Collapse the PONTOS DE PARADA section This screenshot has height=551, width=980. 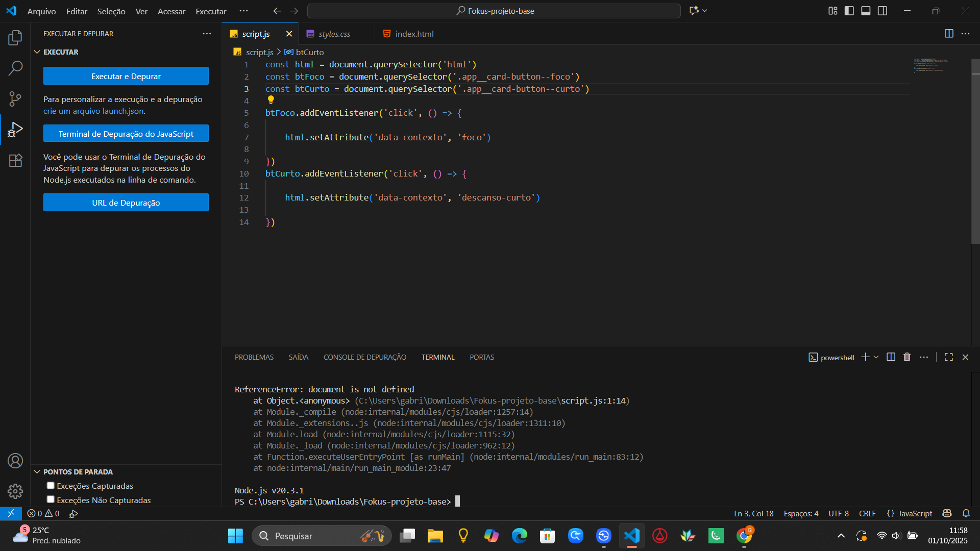[x=37, y=472]
